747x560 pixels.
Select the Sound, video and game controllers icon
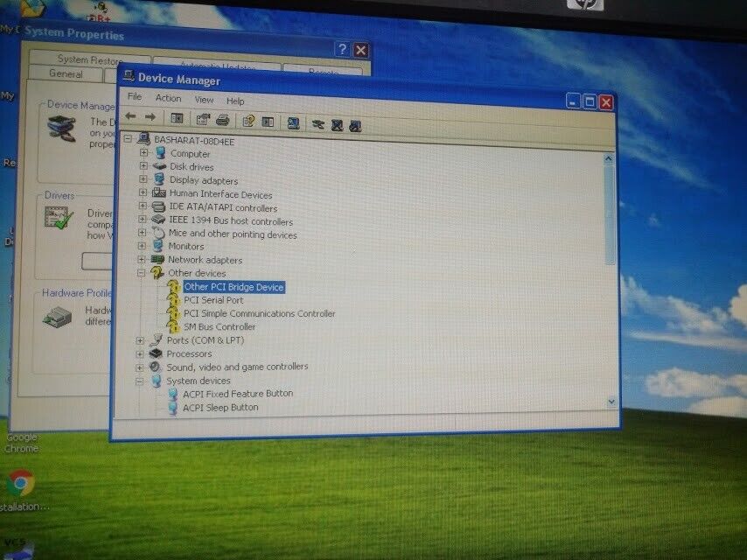[x=155, y=367]
